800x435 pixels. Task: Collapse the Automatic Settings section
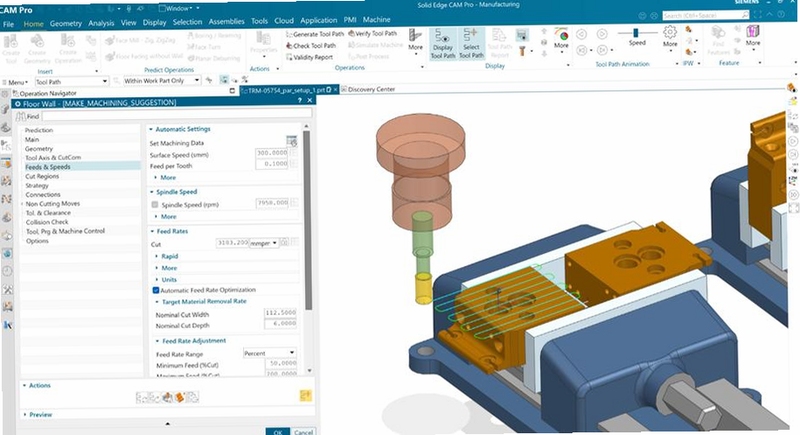pyautogui.click(x=151, y=130)
